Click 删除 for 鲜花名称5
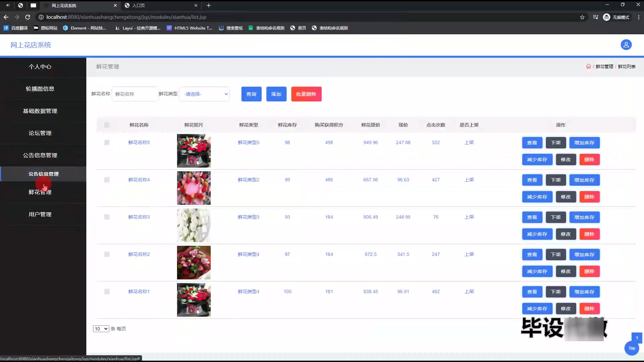The image size is (644, 362). pos(589,160)
